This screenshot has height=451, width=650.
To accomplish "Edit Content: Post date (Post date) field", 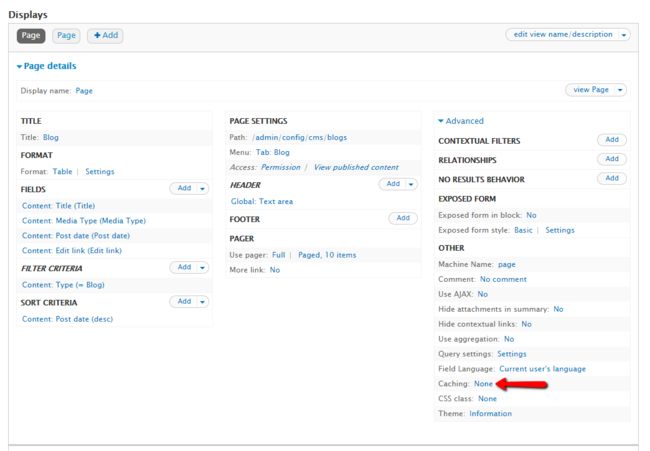I will click(x=76, y=235).
